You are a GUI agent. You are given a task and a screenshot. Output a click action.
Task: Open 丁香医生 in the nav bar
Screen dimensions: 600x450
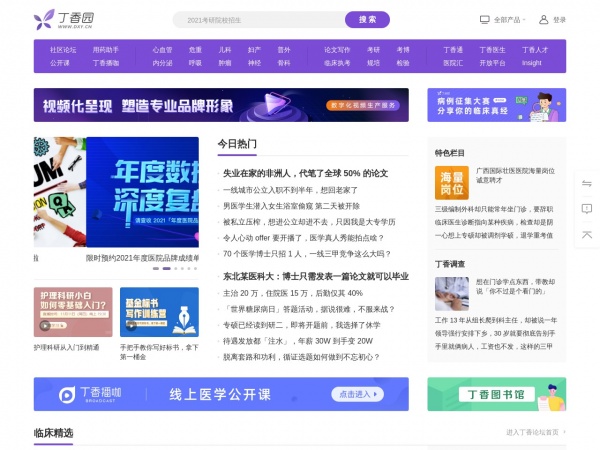point(492,50)
